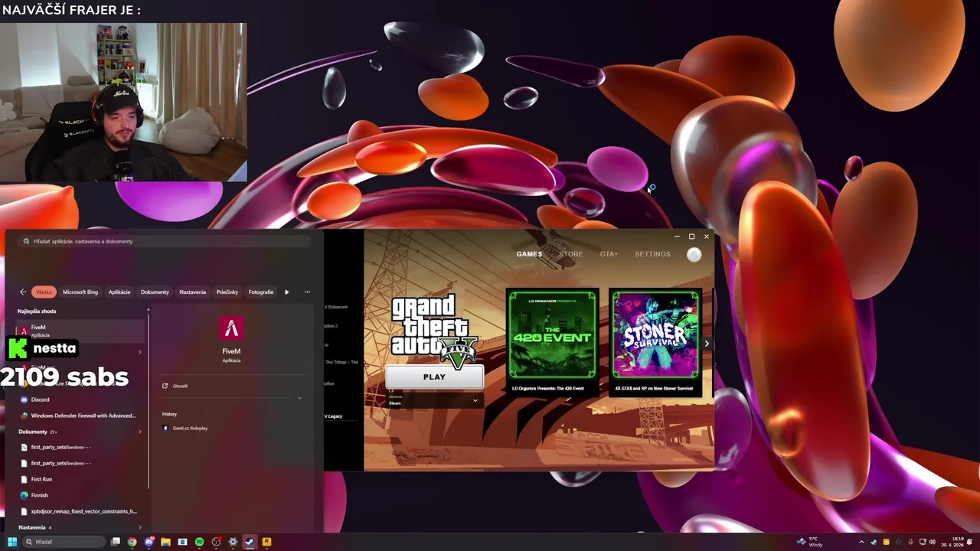
Task: Click Otvoriť to open FiveM
Action: point(179,386)
